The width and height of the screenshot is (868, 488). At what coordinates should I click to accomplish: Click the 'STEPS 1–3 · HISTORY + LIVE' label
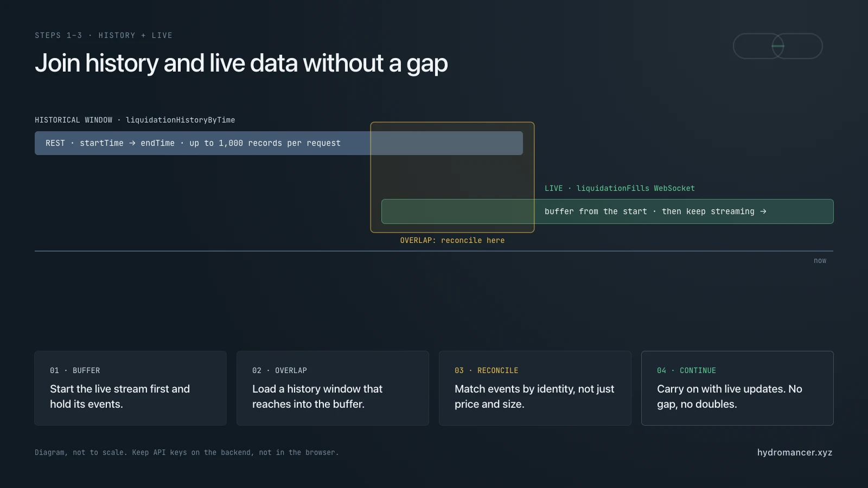(x=104, y=35)
